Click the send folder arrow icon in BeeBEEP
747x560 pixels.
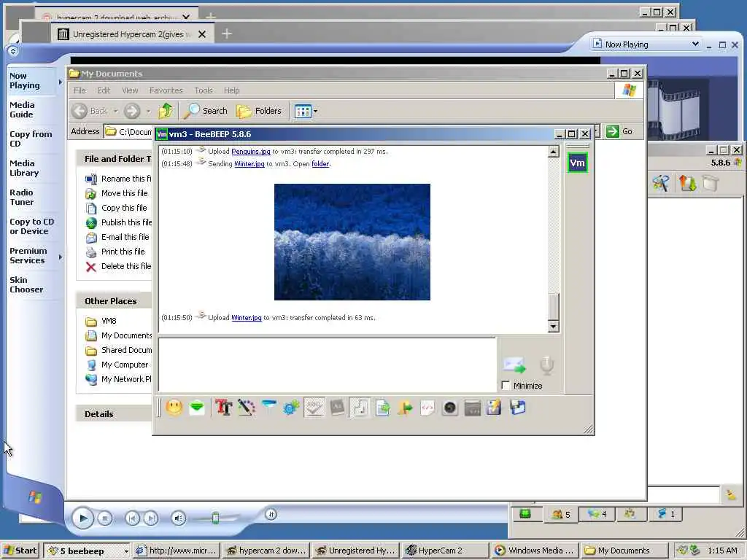[405, 408]
